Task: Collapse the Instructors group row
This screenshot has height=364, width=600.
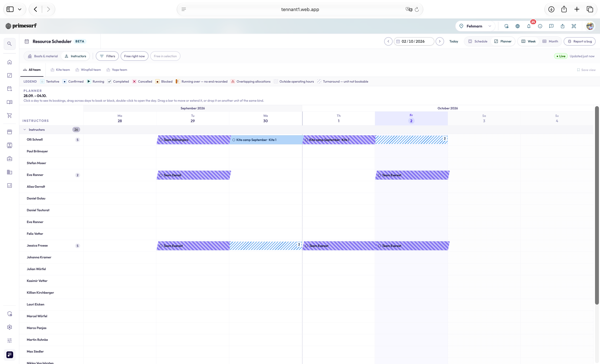Action: click(25, 130)
